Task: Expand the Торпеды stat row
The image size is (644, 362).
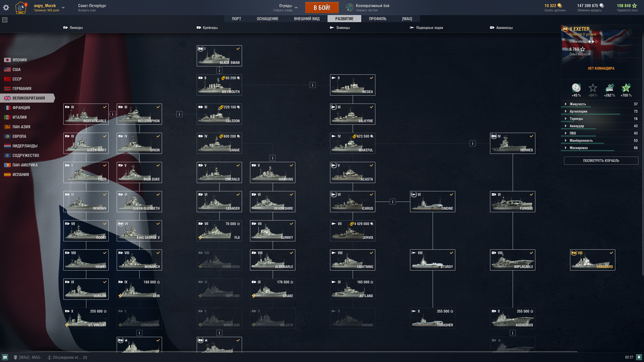Action: pos(601,119)
